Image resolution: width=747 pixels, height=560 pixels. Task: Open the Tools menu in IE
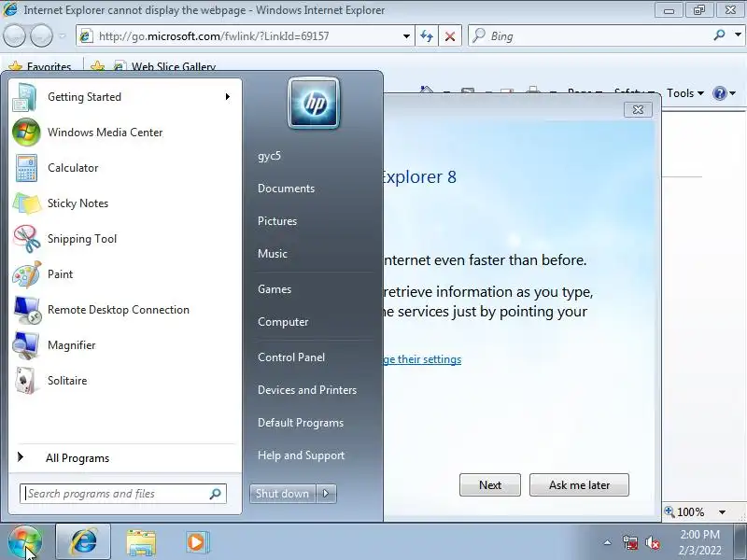coord(684,93)
